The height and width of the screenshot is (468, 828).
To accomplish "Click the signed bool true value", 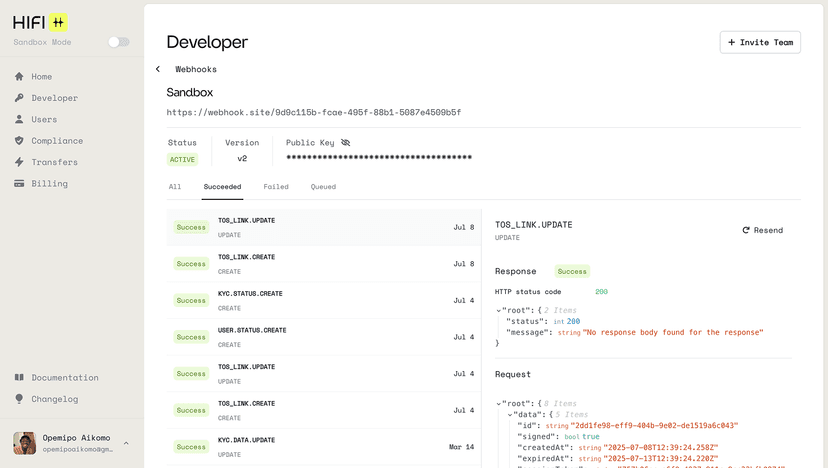I will click(590, 437).
